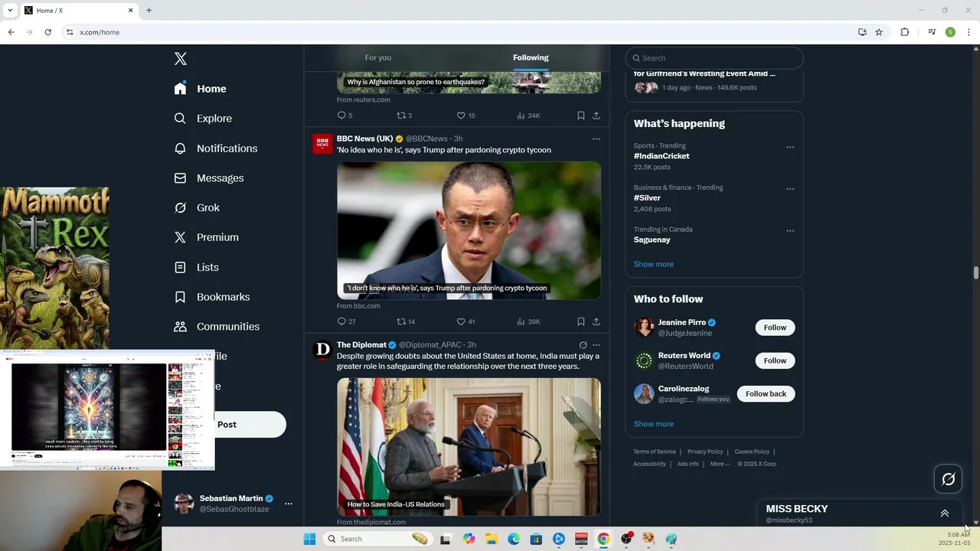The image size is (980, 551).
Task: Click the Windows taskbar Search box
Action: [377, 539]
